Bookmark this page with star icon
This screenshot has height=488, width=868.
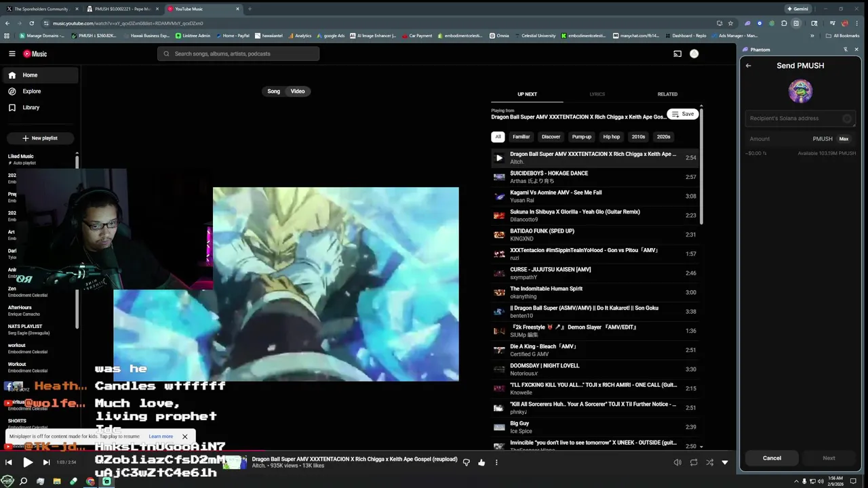(x=730, y=23)
